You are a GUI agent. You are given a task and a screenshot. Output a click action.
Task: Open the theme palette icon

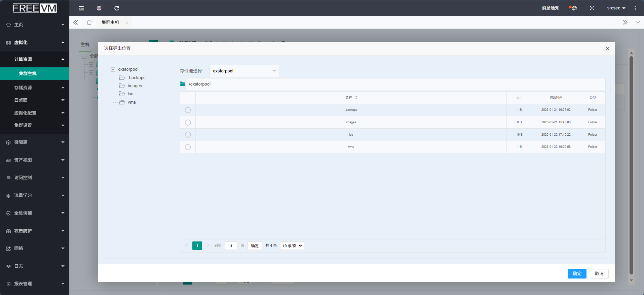pyautogui.click(x=574, y=8)
